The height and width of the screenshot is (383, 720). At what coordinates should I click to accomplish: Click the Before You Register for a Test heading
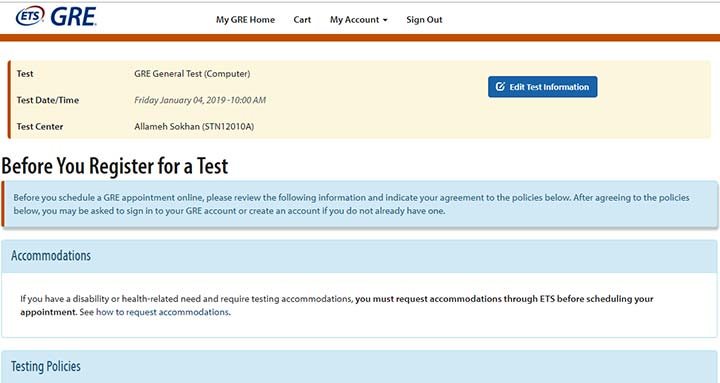(x=115, y=166)
